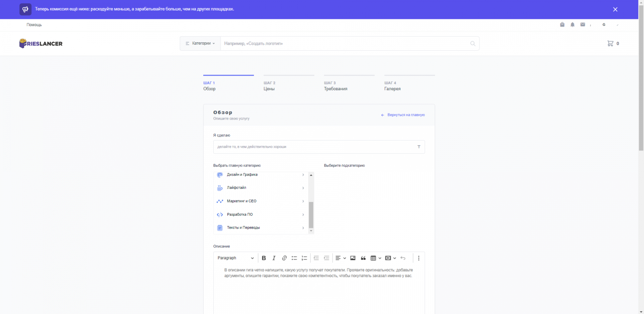Switch to step 4 Галерея
The image size is (644, 314).
pos(409,83)
